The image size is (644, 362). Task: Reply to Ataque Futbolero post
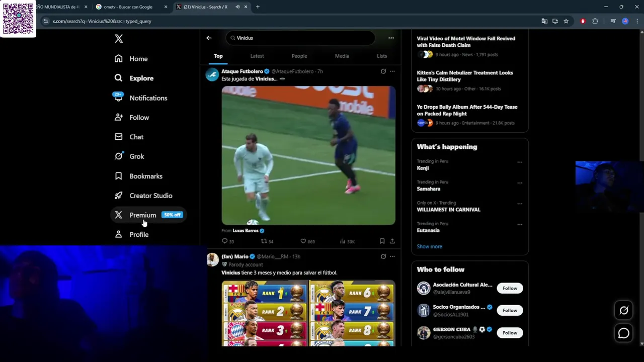(x=228, y=241)
